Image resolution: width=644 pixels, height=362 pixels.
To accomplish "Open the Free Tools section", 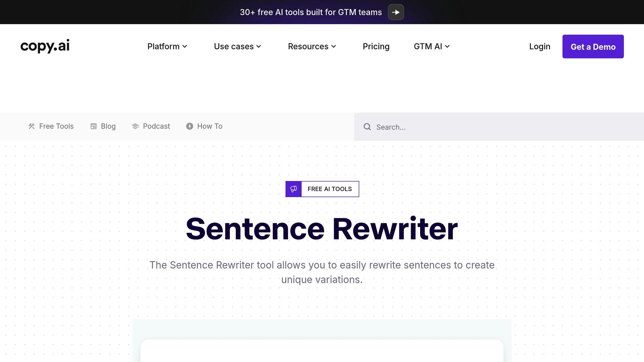I will (56, 126).
